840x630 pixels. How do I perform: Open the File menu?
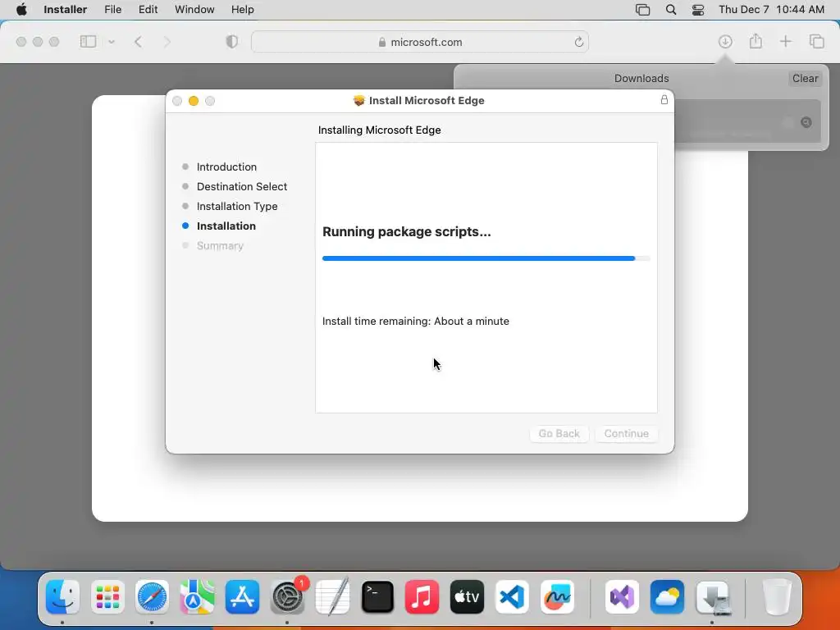point(112,10)
